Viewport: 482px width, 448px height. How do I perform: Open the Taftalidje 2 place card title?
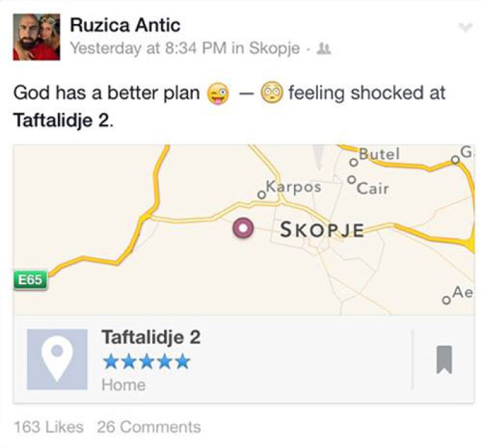coord(151,337)
